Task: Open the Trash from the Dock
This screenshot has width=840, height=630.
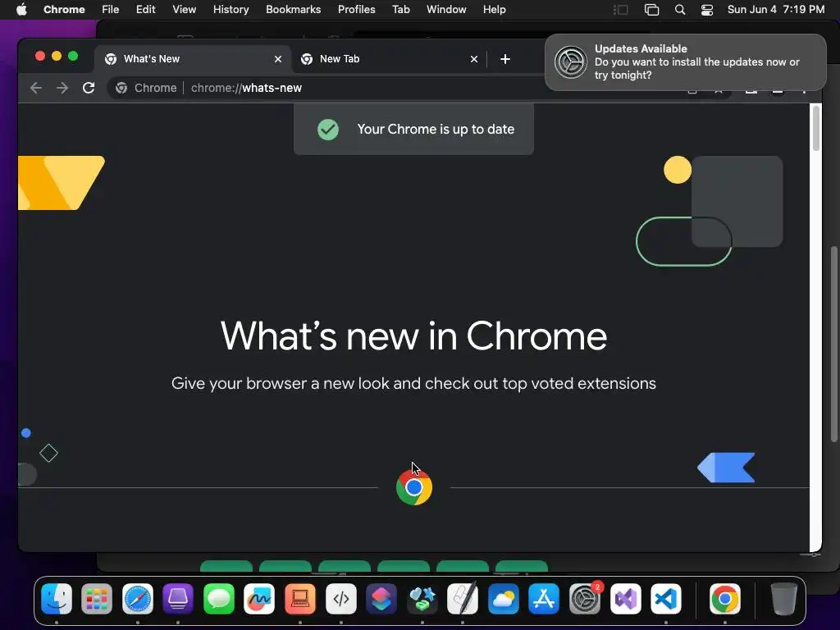Action: pyautogui.click(x=783, y=598)
